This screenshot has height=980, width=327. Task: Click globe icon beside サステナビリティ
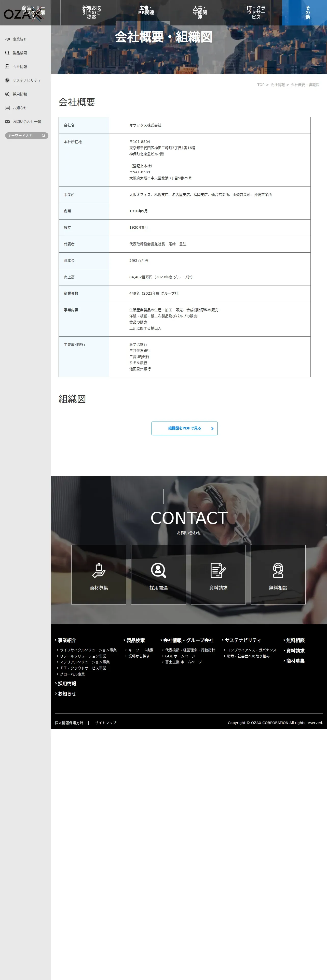(x=7, y=80)
